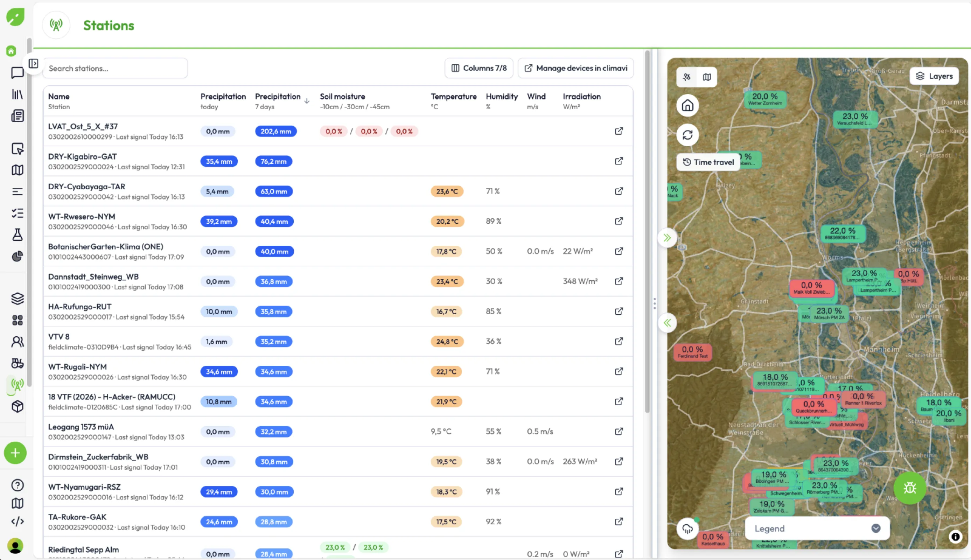
Task: Click the map refresh arrows button
Action: pyautogui.click(x=687, y=135)
